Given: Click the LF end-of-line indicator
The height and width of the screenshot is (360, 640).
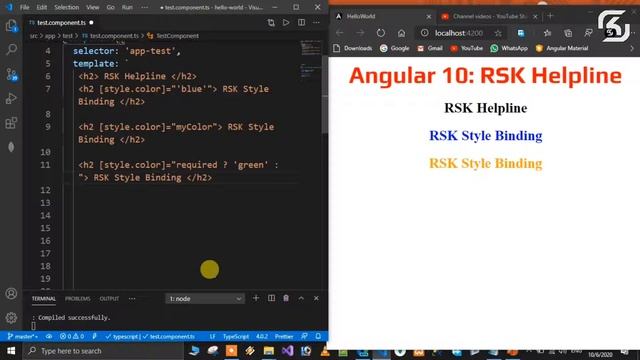Looking at the screenshot, I should pyautogui.click(x=212, y=337).
